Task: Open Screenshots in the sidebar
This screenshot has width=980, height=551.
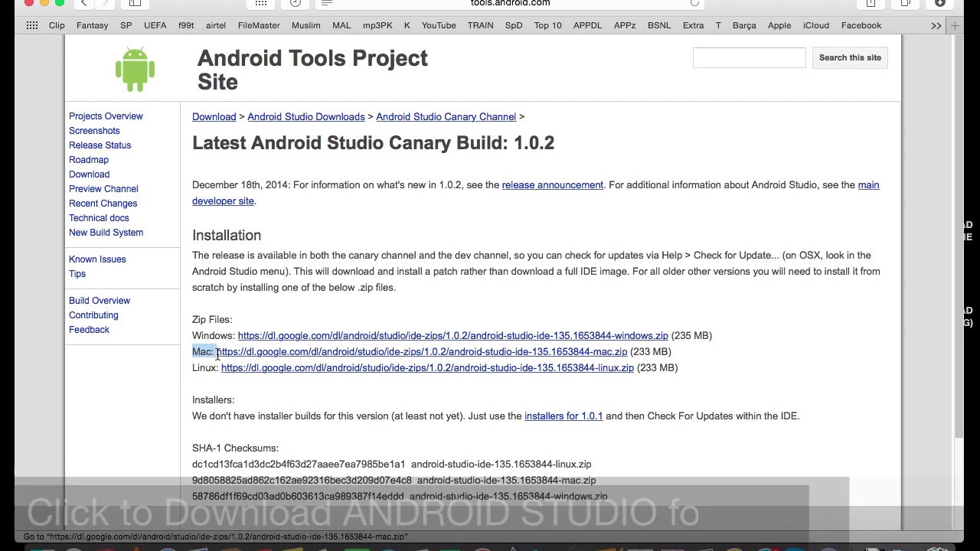Action: coord(94,131)
